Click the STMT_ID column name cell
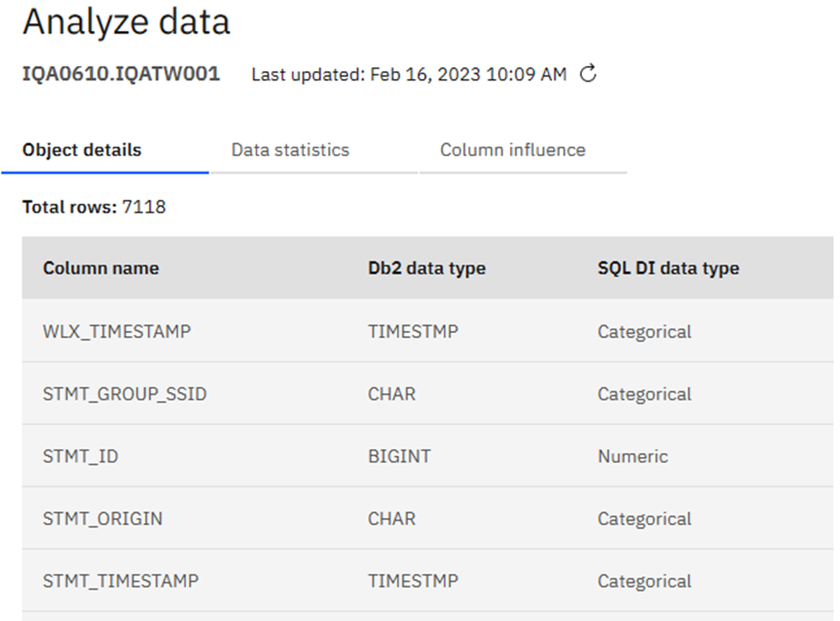The height and width of the screenshot is (621, 840). pyautogui.click(x=81, y=457)
